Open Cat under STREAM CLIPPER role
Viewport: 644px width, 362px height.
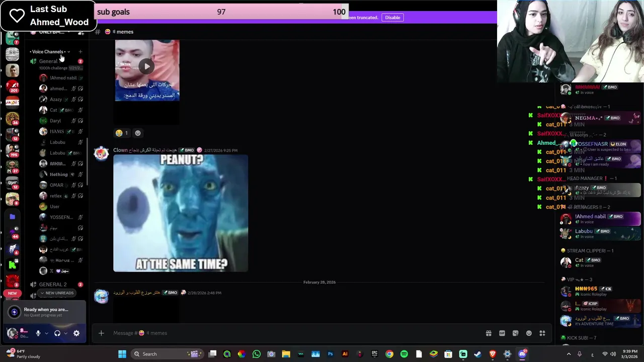click(x=600, y=262)
